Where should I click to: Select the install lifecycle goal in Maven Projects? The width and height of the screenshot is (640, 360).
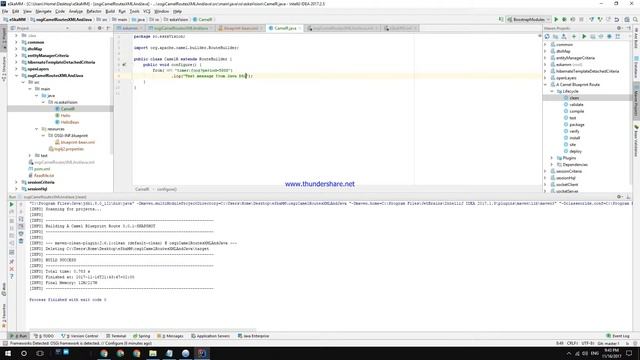tap(575, 138)
